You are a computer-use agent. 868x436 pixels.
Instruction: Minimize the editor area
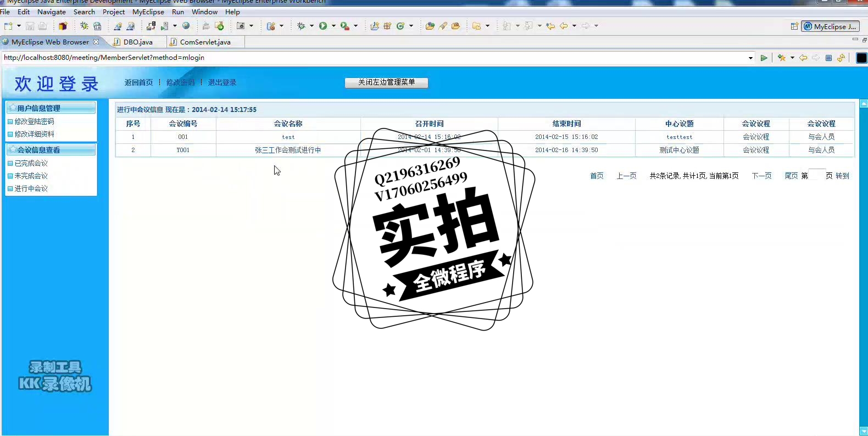pyautogui.click(x=855, y=40)
